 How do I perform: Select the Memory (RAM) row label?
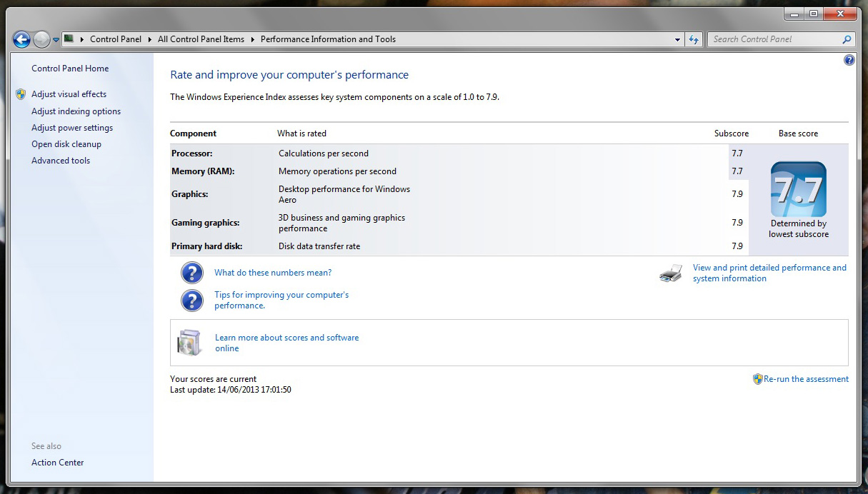(203, 171)
